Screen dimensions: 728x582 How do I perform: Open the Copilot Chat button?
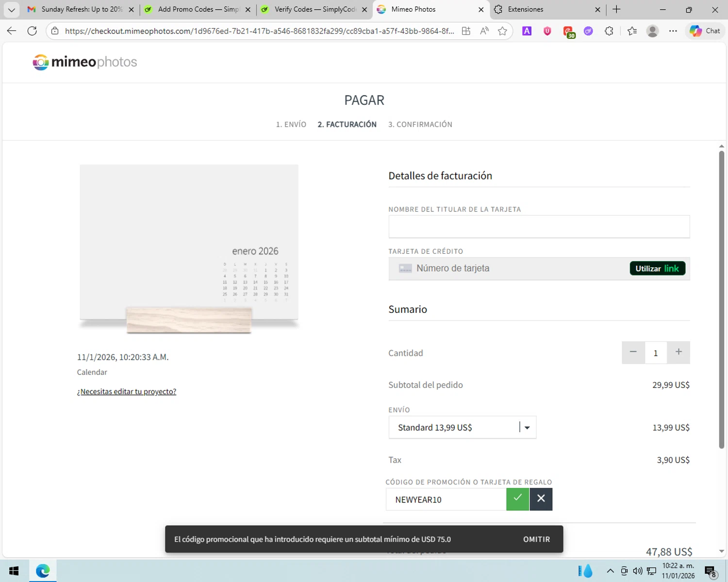coord(705,31)
